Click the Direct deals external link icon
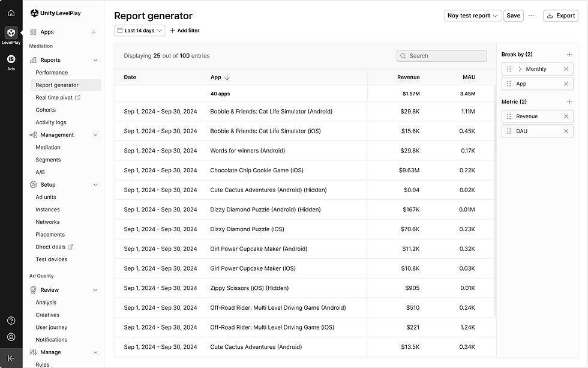This screenshot has width=588, height=368. pos(70,247)
